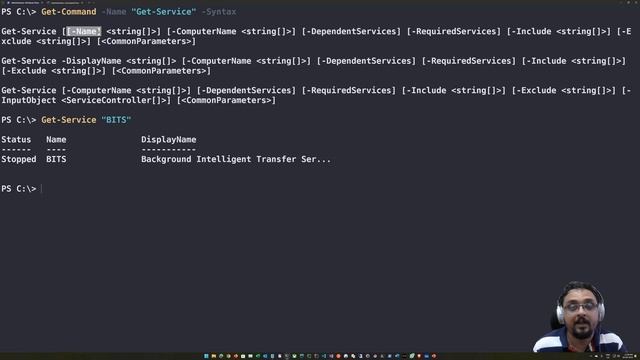Click InputObject in the third syntax block
The width and height of the screenshot is (640, 360).
(29, 100)
